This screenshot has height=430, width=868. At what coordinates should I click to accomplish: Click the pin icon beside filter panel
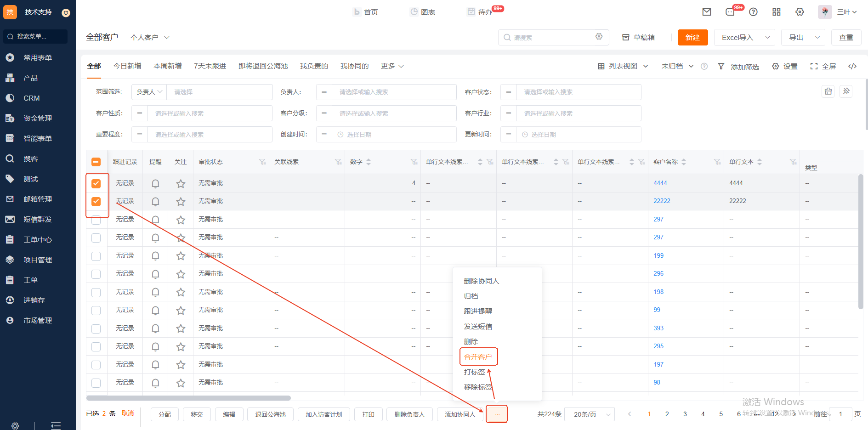coord(846,91)
